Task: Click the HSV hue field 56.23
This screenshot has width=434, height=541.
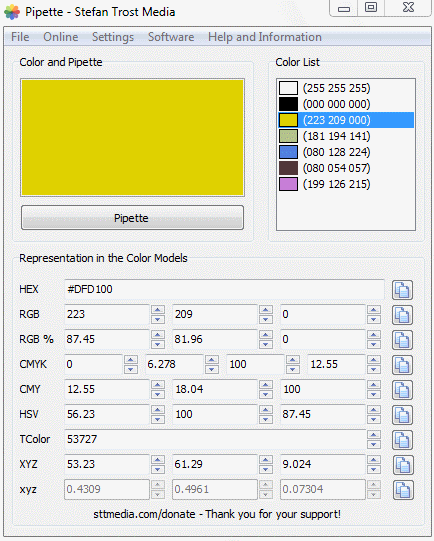Action: pyautogui.click(x=107, y=414)
